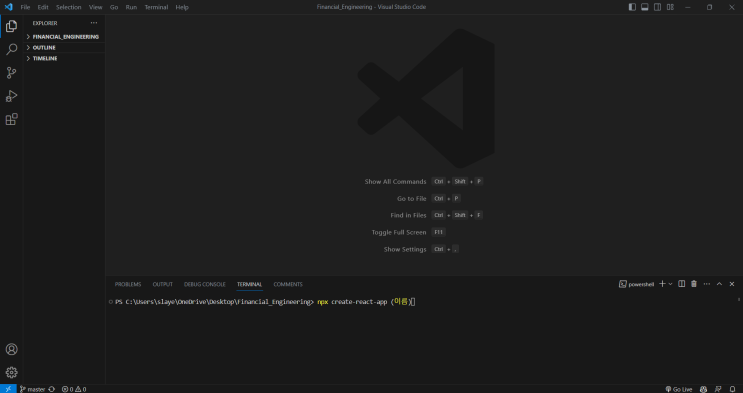Click Toggle Full Screen shortcut hint
The width and height of the screenshot is (743, 393).
coord(408,232)
